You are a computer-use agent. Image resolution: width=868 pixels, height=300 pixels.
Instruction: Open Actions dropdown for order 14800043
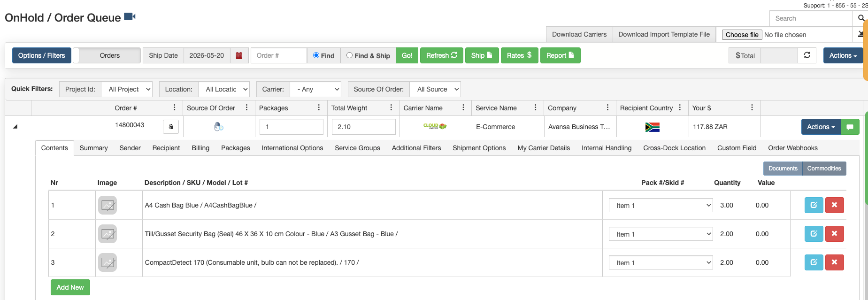(821, 127)
